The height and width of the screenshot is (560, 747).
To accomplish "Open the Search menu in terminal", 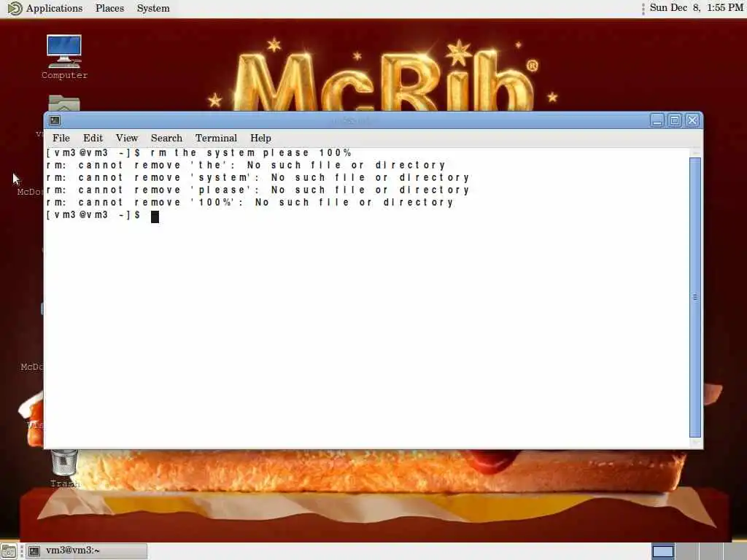I will click(x=166, y=138).
